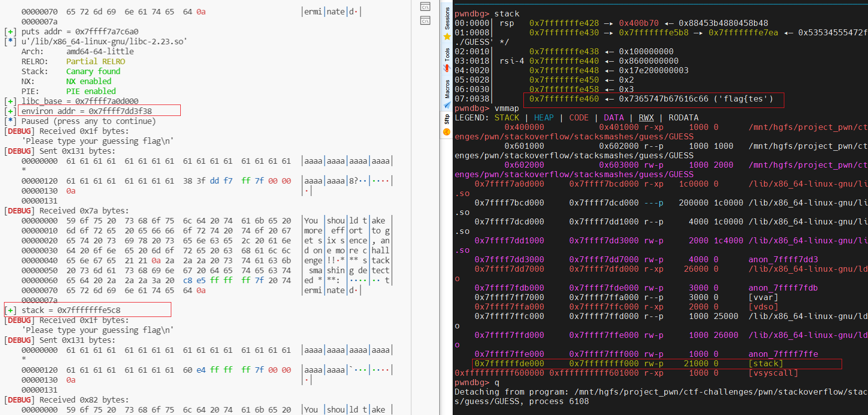Click the second console window icon
868x415 pixels.
tap(425, 20)
